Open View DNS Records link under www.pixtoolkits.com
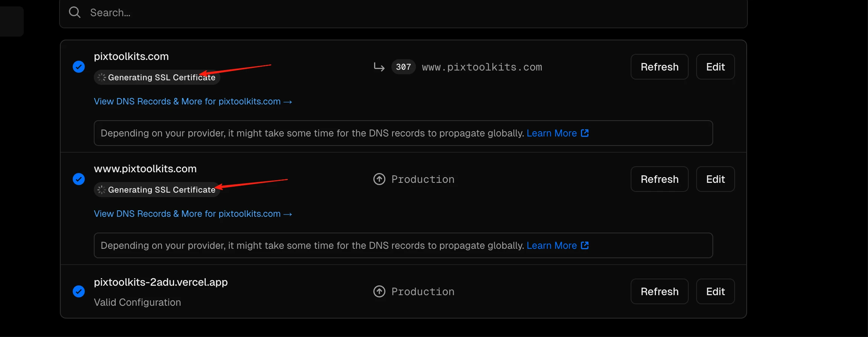Screen dimensions: 868x337 tap(193, 214)
